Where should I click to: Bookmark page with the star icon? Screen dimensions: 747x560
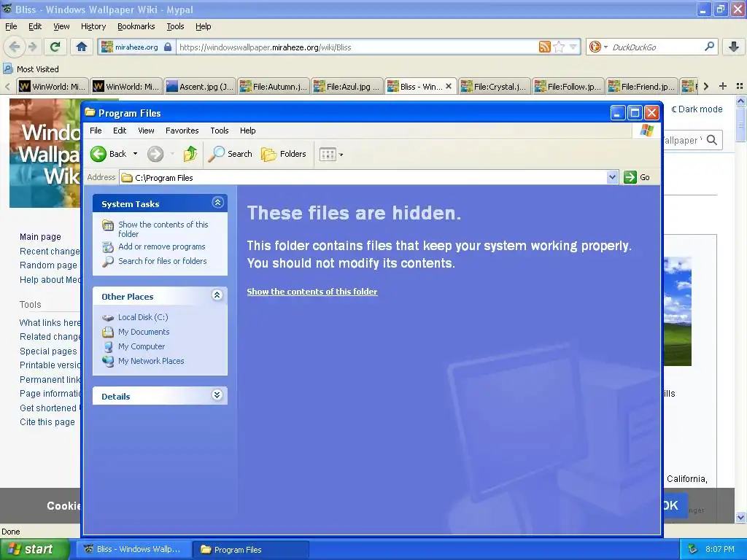pyautogui.click(x=560, y=47)
